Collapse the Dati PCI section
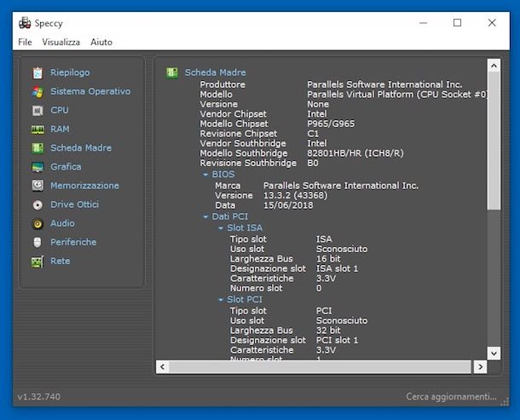520x420 pixels. (205, 217)
